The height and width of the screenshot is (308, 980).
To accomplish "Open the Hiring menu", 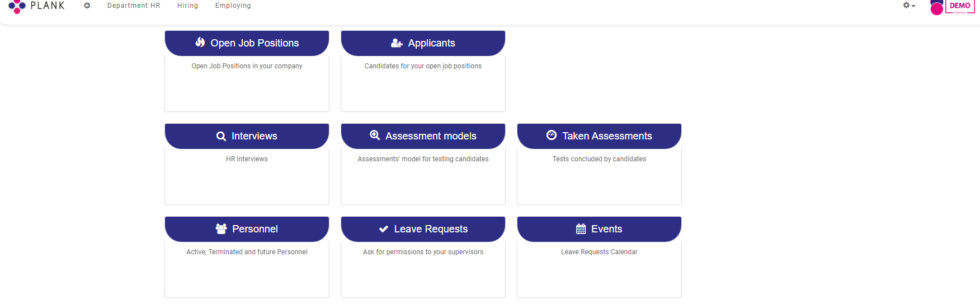I will (187, 6).
